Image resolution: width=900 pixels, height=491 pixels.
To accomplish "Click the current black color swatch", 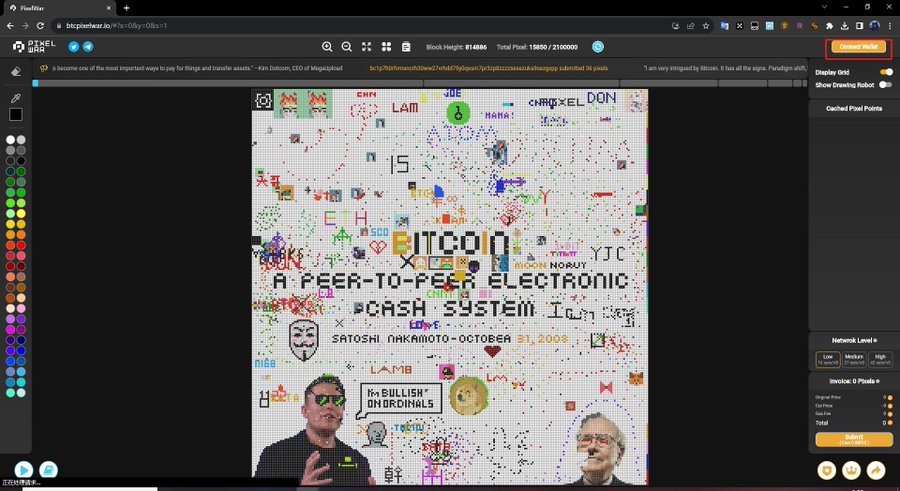I will click(x=16, y=115).
